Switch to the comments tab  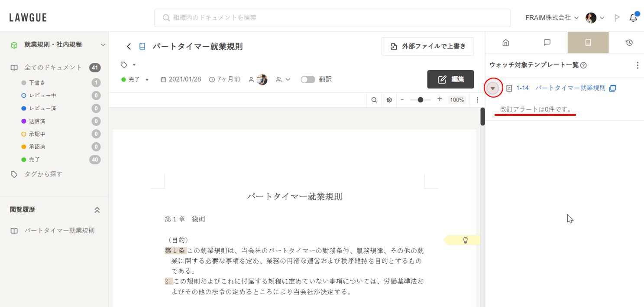[547, 42]
